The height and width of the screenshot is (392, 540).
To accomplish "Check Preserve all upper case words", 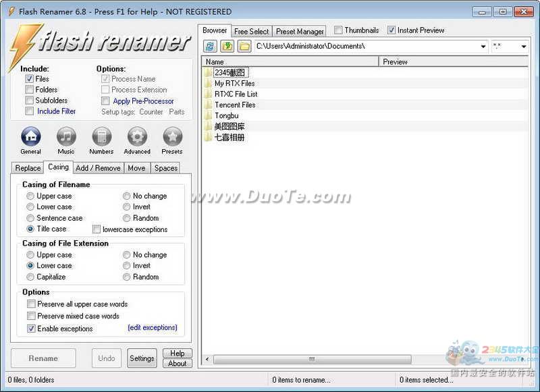I will click(31, 304).
